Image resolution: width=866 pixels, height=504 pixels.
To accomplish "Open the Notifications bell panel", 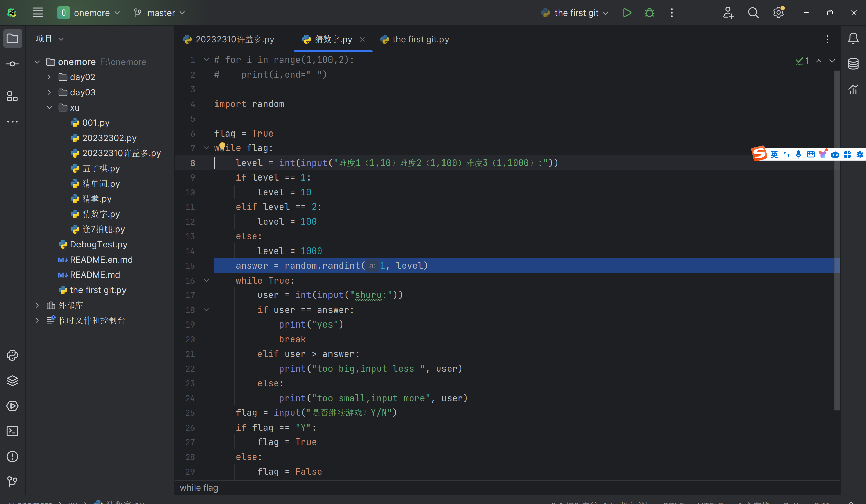I will coord(853,39).
